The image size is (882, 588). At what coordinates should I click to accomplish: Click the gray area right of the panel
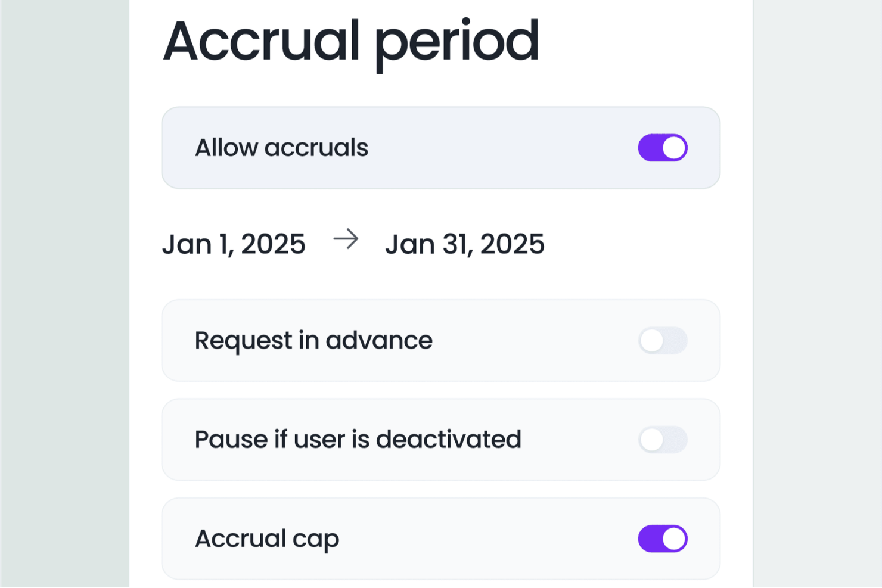pyautogui.click(x=818, y=298)
